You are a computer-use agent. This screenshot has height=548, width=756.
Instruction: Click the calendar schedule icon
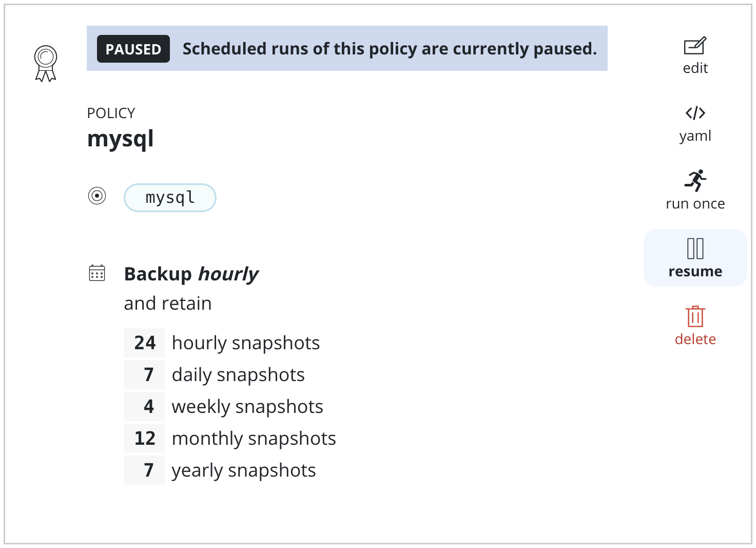pyautogui.click(x=97, y=273)
